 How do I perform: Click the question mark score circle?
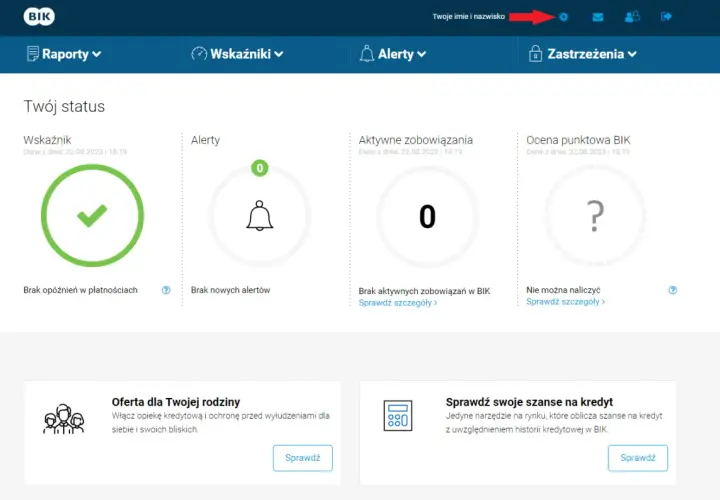596,216
